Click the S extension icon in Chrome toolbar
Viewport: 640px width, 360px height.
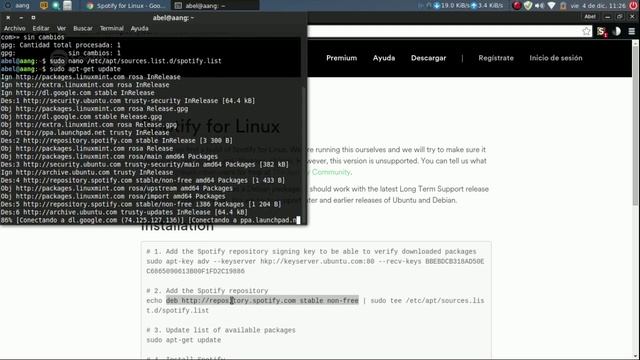tap(602, 31)
